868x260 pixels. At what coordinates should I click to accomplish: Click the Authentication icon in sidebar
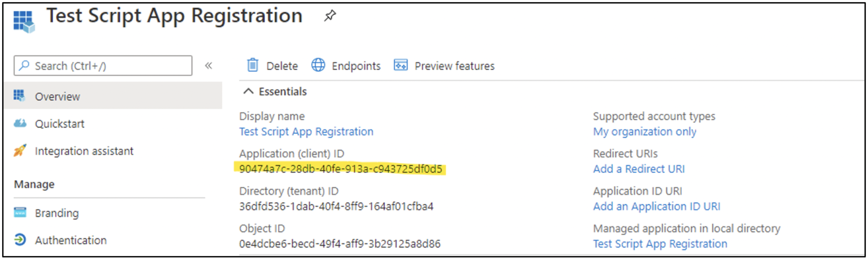click(20, 240)
